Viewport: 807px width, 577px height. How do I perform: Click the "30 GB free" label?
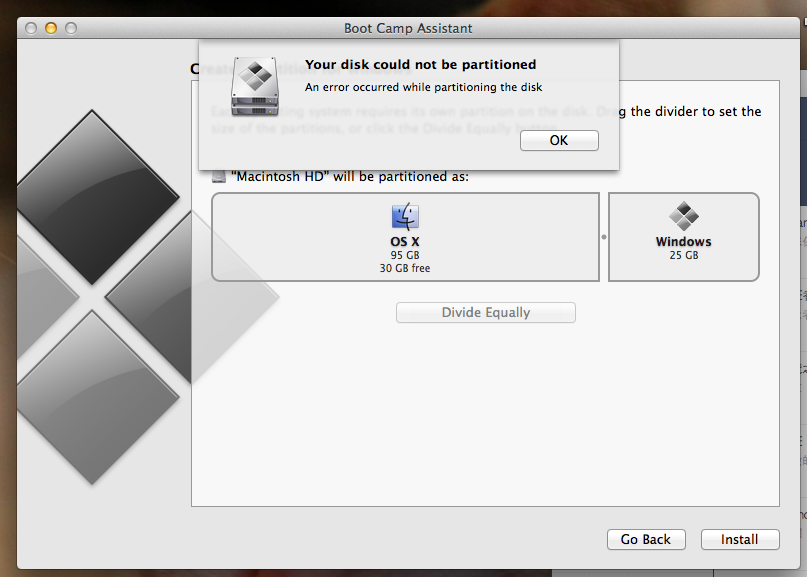[x=405, y=268]
